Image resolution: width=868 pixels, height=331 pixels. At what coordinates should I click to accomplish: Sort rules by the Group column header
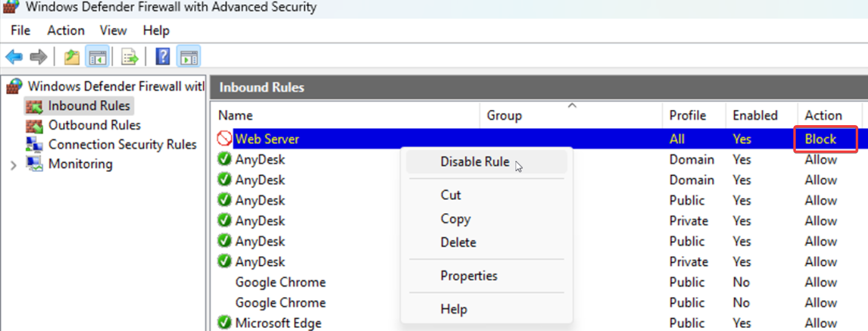504,115
